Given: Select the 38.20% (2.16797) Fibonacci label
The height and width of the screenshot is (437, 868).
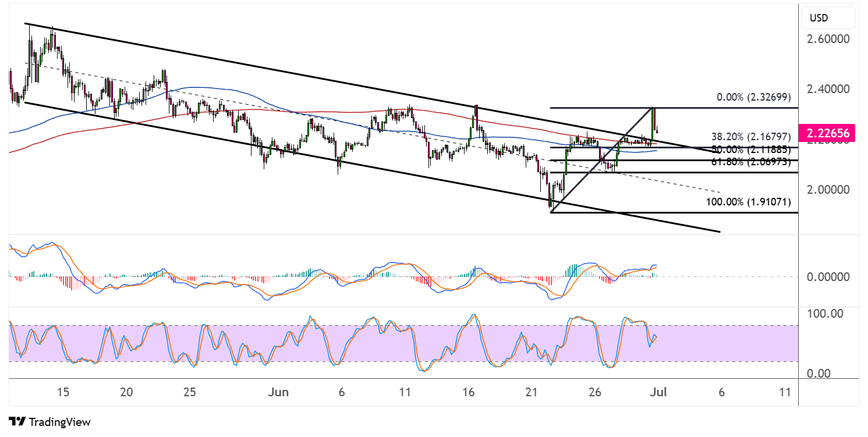Looking at the screenshot, I should pos(751,137).
